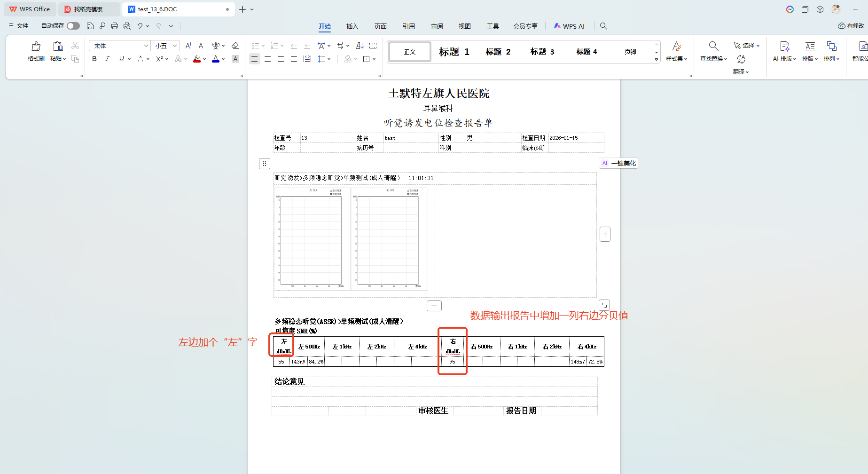Toggle the auto-save (自动保存) switch
868x474 pixels.
(x=73, y=26)
